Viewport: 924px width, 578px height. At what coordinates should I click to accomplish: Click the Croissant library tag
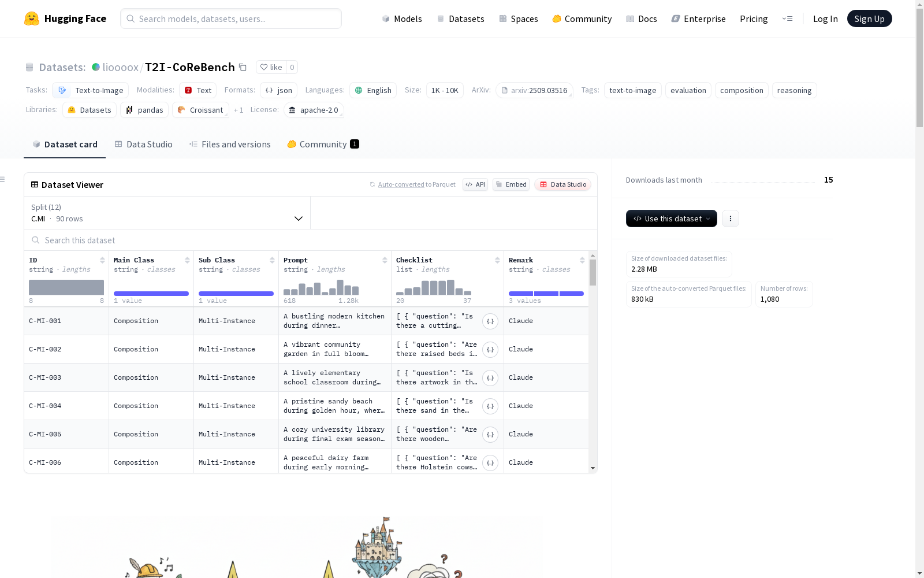200,110
